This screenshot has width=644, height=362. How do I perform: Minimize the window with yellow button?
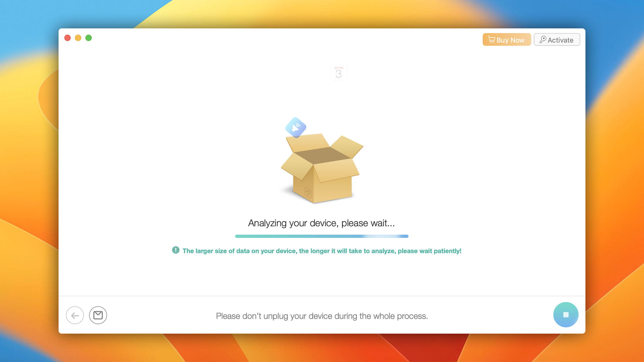tap(78, 38)
